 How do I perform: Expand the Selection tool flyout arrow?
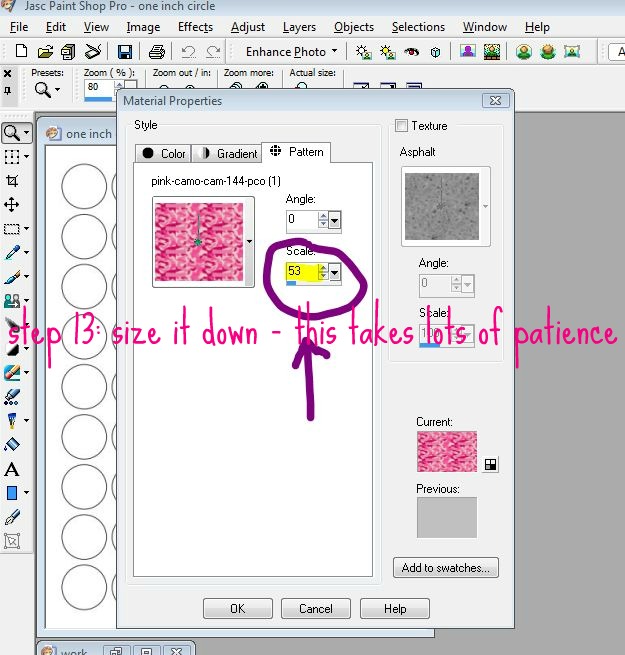pos(26,228)
